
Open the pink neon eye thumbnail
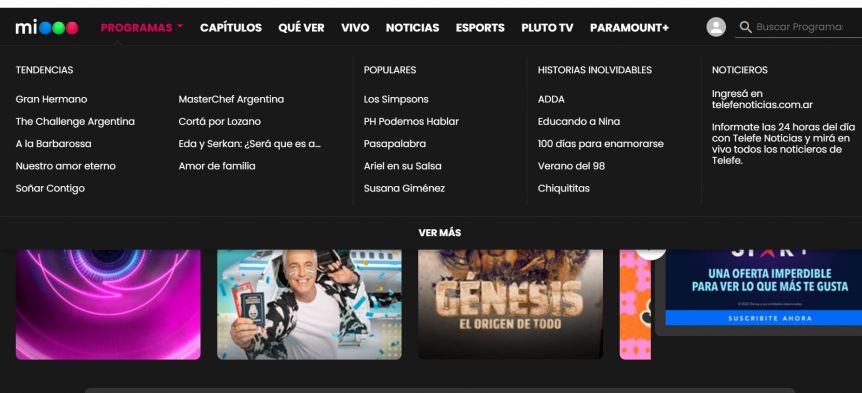tap(108, 305)
